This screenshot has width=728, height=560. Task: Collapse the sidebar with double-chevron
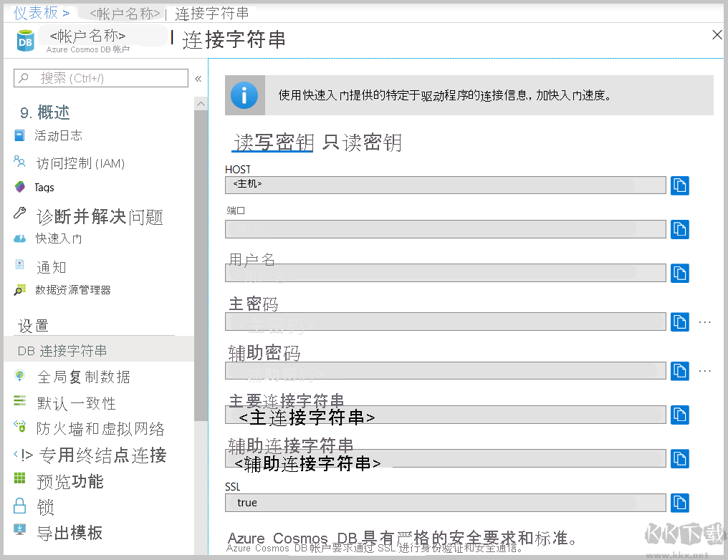point(198,78)
